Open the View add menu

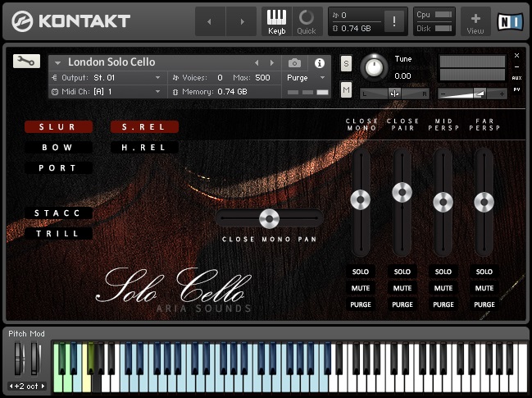click(475, 21)
